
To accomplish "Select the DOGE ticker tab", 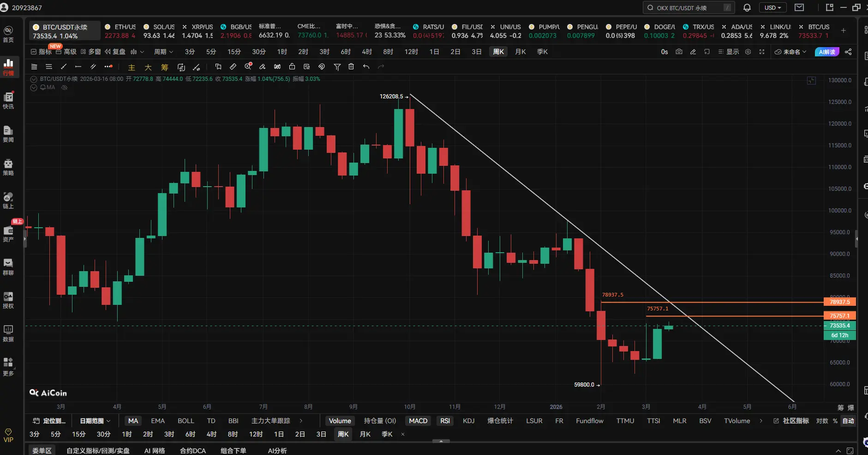I will click(x=659, y=31).
